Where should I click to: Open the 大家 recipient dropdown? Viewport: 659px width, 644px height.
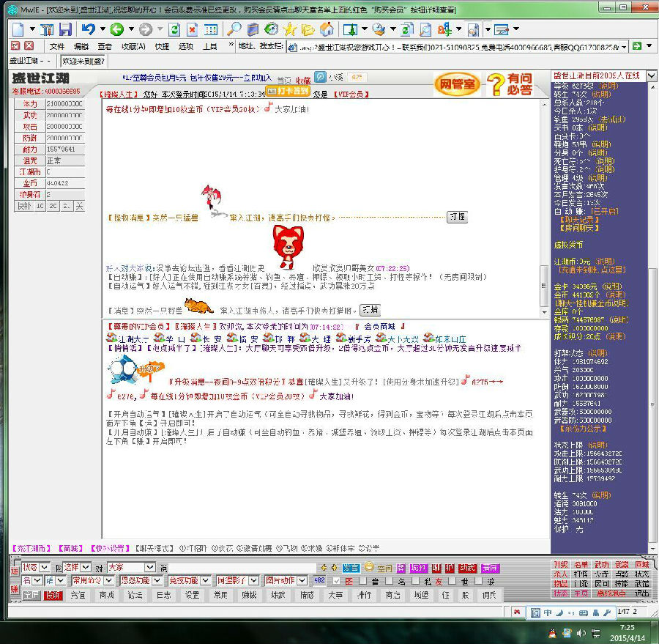(x=131, y=568)
